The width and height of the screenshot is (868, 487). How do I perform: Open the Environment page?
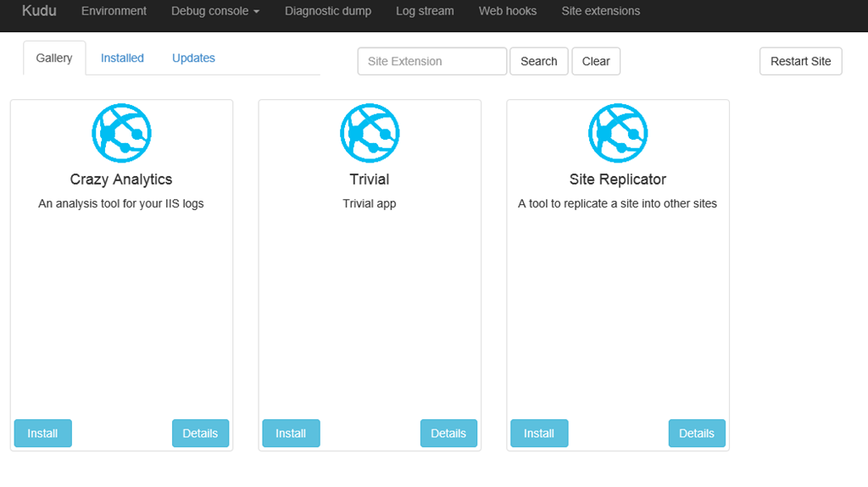pyautogui.click(x=114, y=11)
